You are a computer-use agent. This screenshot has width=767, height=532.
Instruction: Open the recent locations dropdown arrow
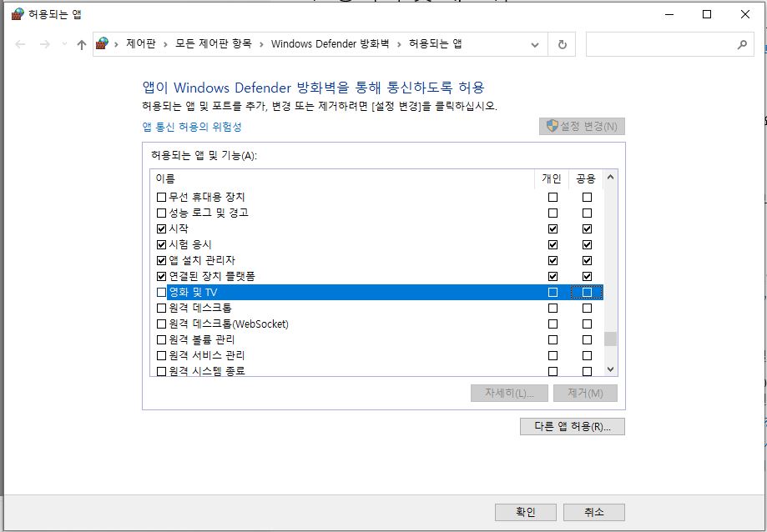[64, 44]
